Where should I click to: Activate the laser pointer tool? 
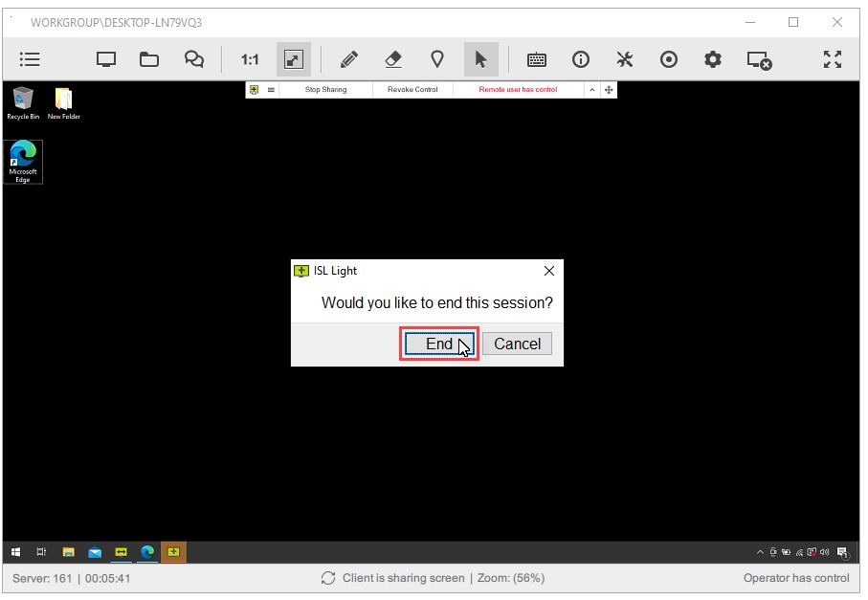[436, 59]
